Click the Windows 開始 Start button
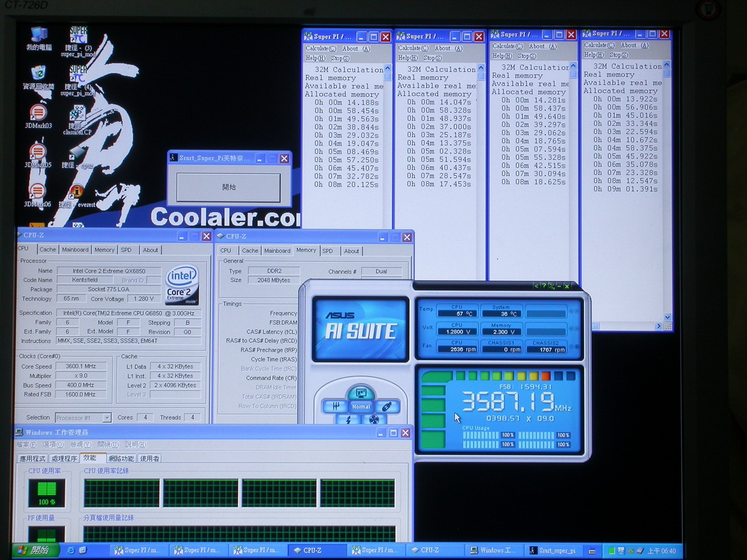The image size is (747, 560). coord(36,550)
